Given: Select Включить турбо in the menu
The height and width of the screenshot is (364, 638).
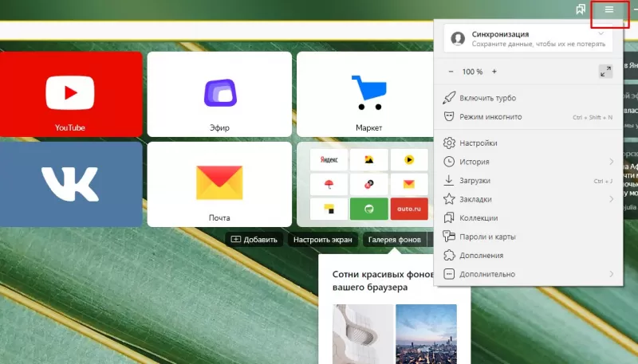Looking at the screenshot, I should [528, 98].
